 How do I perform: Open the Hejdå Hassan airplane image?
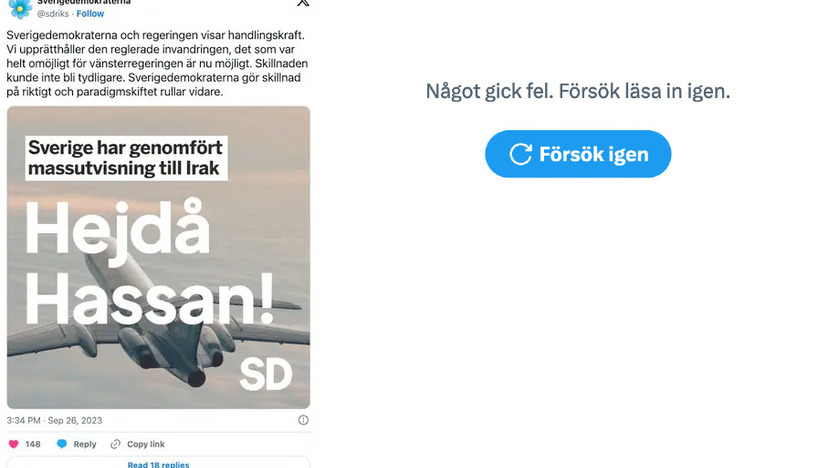pos(158,257)
